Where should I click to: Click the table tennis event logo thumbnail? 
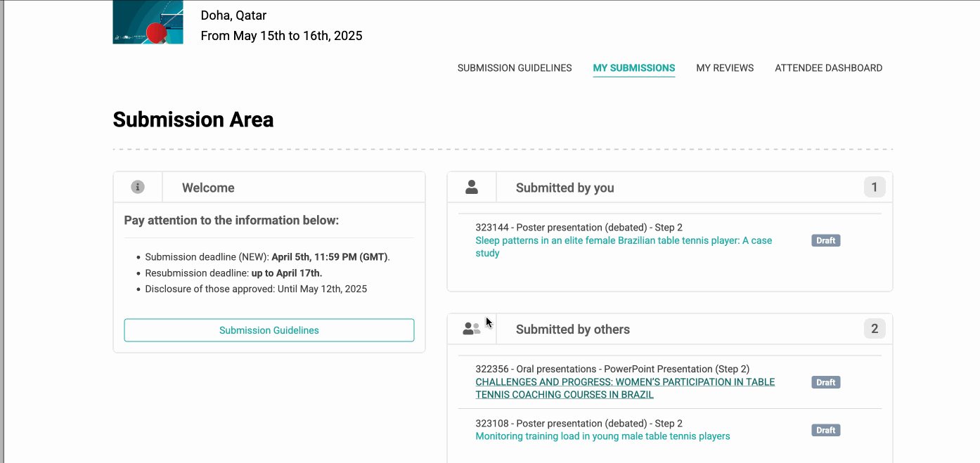click(148, 22)
